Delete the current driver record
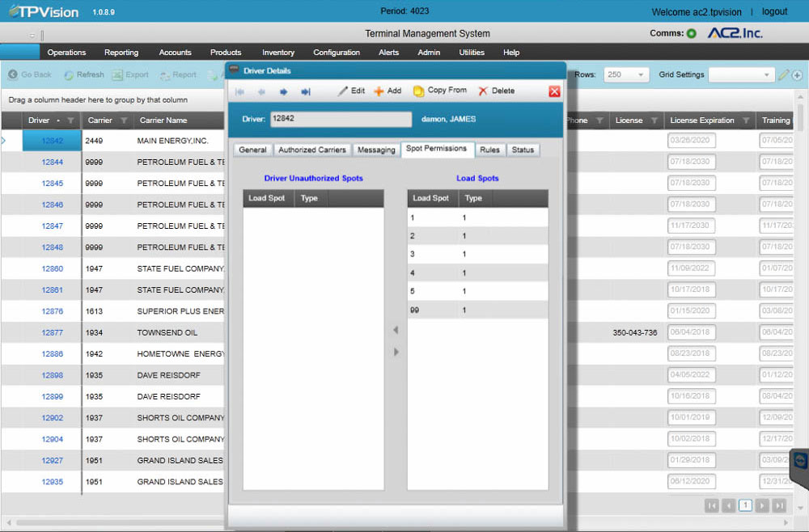 point(496,91)
